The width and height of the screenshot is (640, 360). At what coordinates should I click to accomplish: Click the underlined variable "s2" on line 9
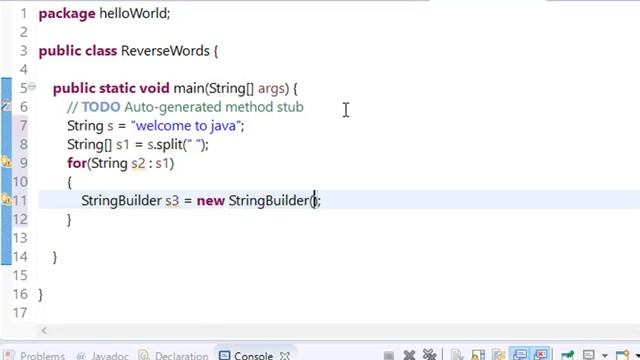click(138, 164)
